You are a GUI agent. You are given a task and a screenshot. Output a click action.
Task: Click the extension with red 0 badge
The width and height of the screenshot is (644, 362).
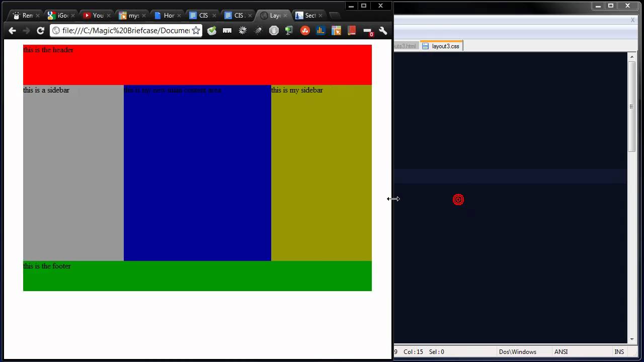[368, 31]
